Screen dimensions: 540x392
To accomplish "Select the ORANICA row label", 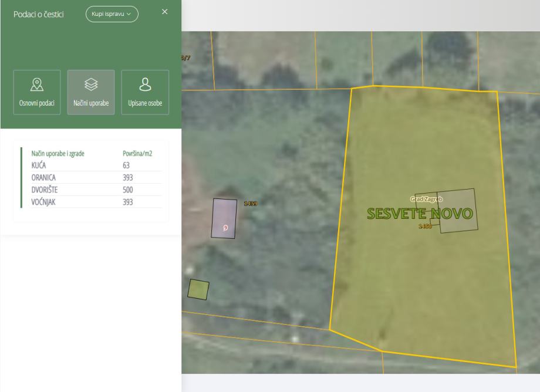I will click(43, 178).
